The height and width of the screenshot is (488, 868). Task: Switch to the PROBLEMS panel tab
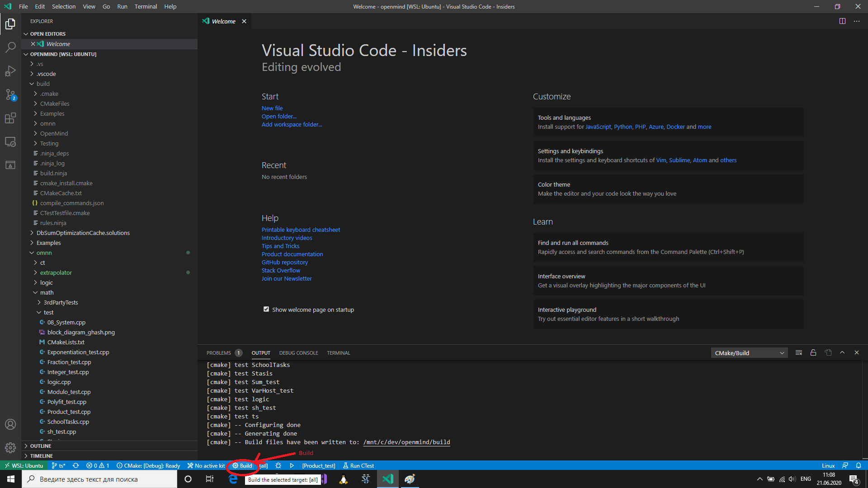point(219,353)
